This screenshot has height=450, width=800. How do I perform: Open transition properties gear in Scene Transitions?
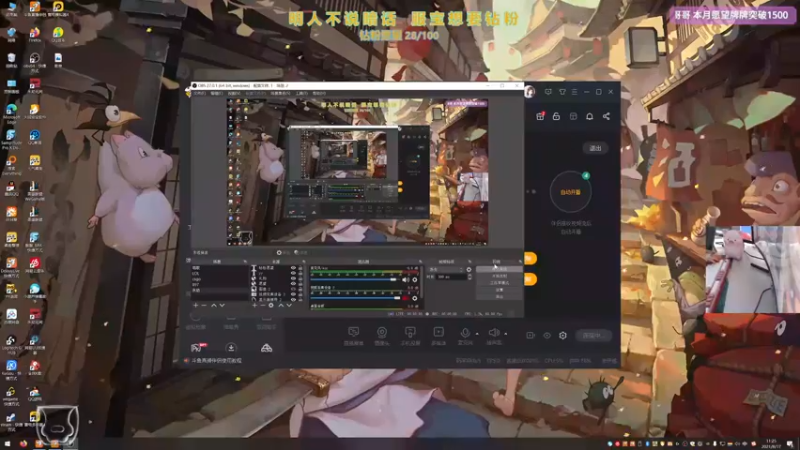[469, 269]
